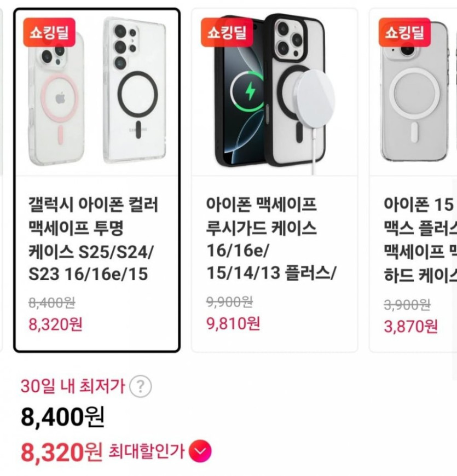Click the 8,320원 price in first card
Image resolution: width=457 pixels, height=476 pixels.
56,324
